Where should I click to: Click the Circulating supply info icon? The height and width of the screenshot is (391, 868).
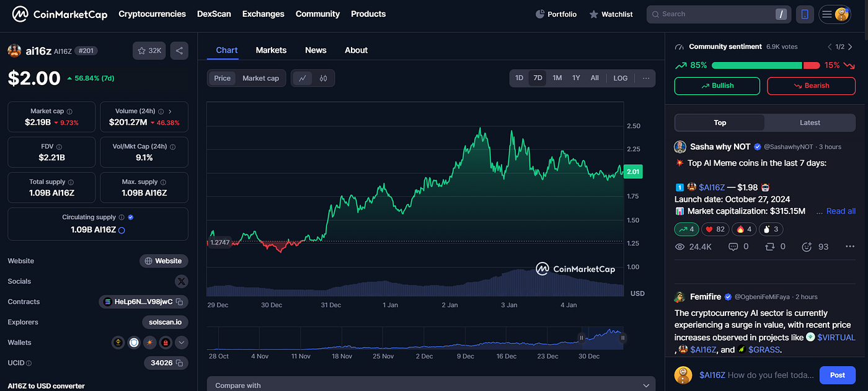coord(122,218)
